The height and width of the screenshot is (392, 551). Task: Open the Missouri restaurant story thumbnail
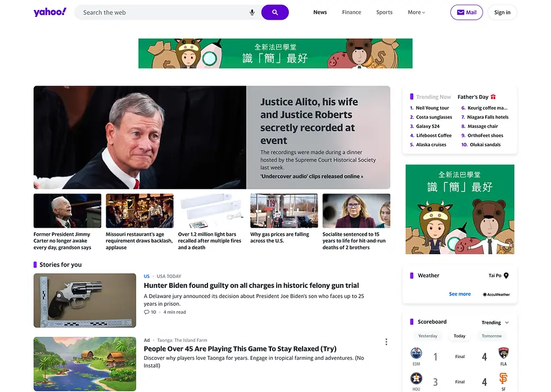[x=139, y=210]
